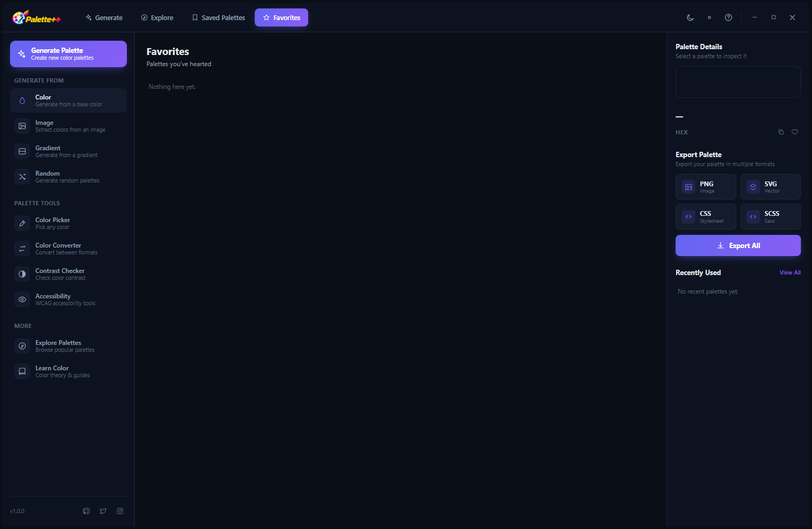812x529 pixels.
Task: Select Random palettes shuffle option
Action: pyautogui.click(x=68, y=177)
